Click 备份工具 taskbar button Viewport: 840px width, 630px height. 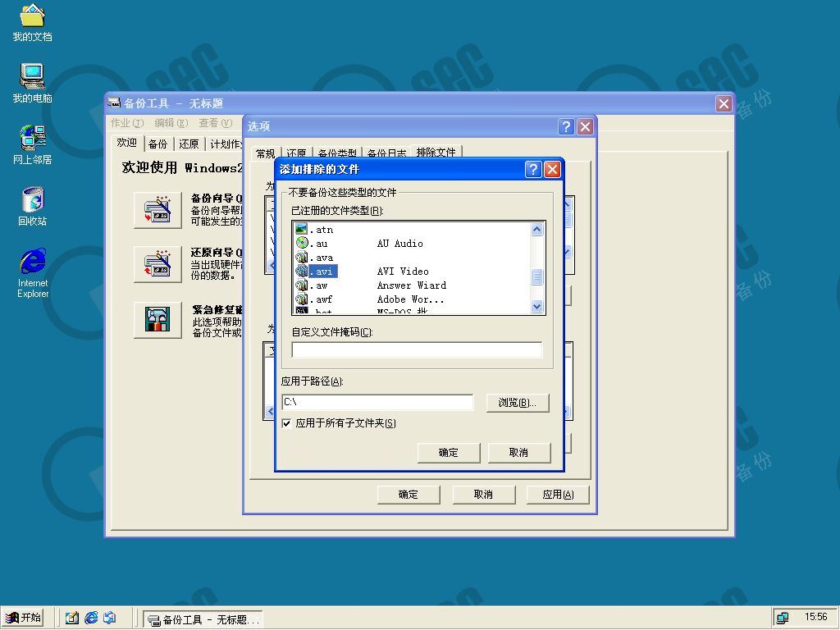click(203, 620)
